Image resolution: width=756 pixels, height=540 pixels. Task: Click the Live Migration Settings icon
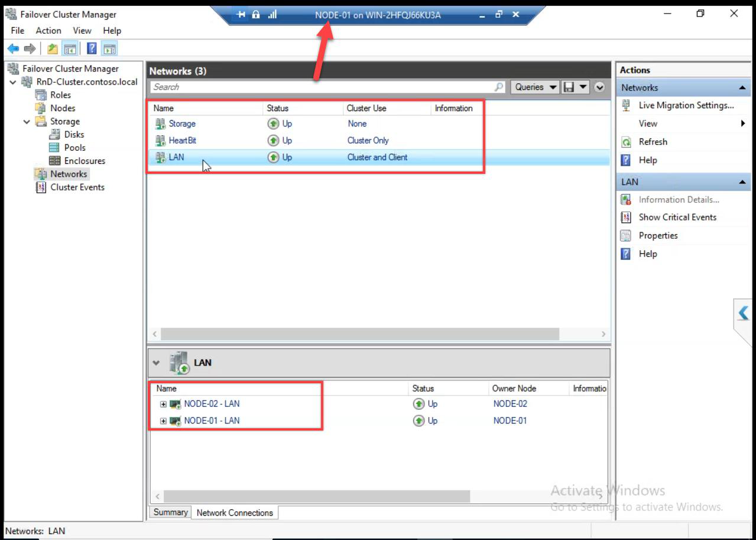click(x=626, y=105)
